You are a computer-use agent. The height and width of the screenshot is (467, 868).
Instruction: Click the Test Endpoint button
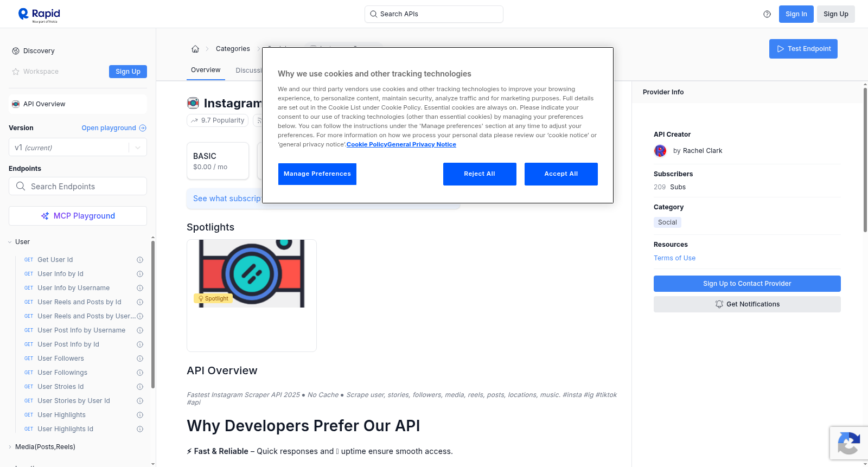[x=803, y=49]
